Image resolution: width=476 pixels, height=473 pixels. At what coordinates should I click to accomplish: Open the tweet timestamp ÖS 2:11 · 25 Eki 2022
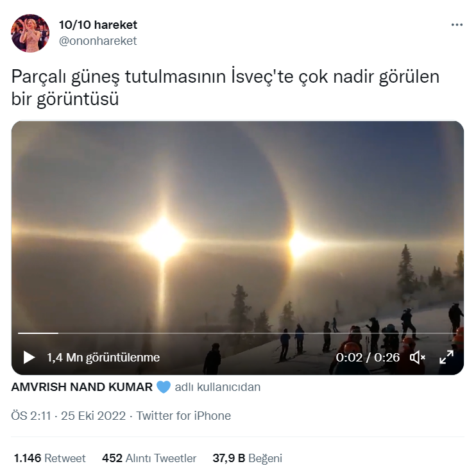click(68, 416)
